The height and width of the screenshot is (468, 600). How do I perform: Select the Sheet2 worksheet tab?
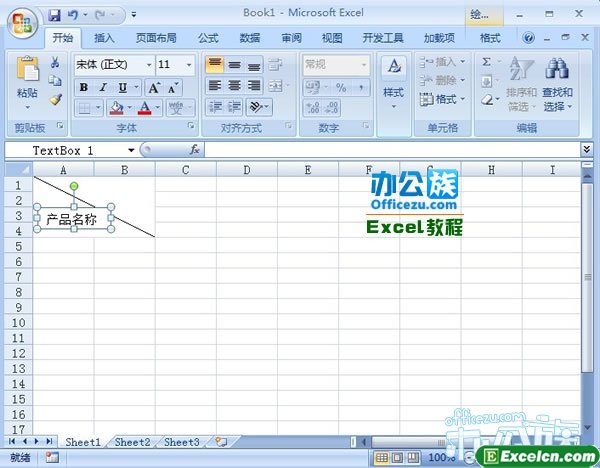[x=132, y=442]
